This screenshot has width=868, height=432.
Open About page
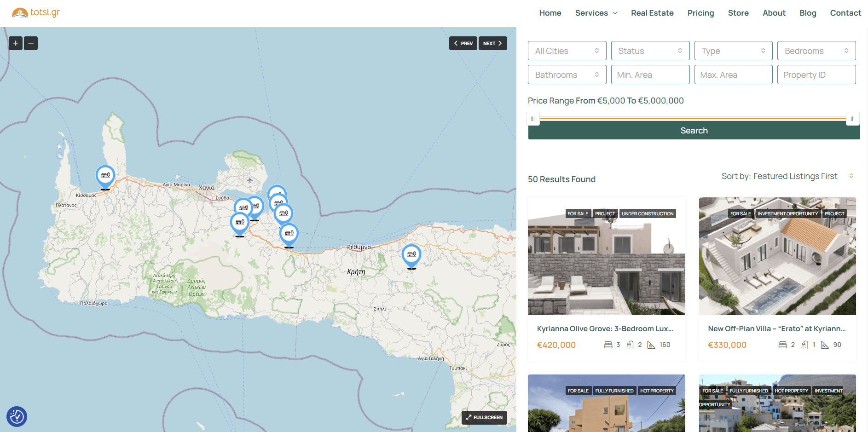pos(774,13)
